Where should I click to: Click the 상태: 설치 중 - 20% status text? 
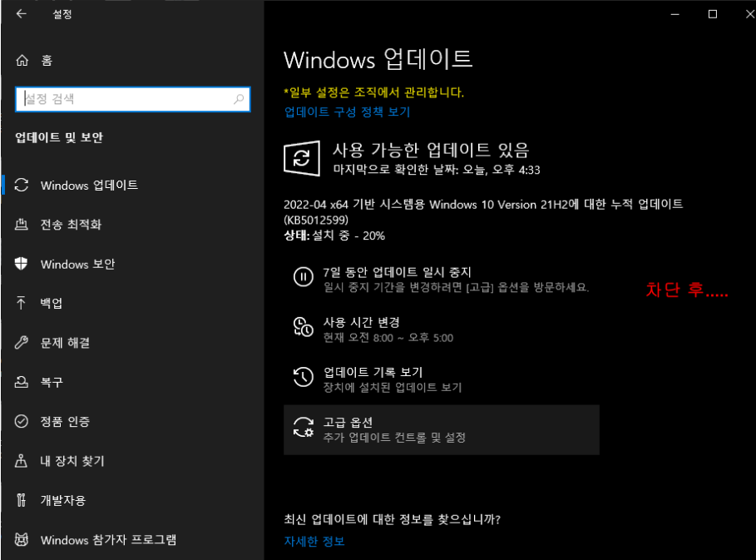(334, 235)
